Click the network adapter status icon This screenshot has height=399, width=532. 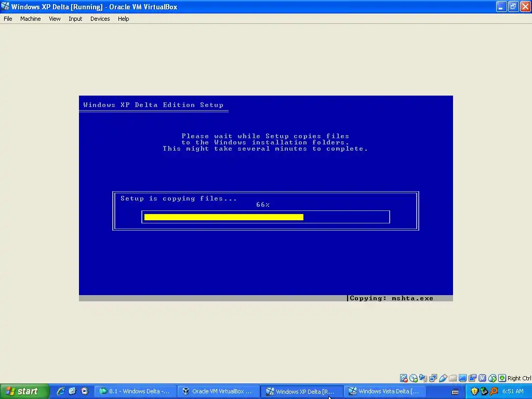click(x=433, y=378)
